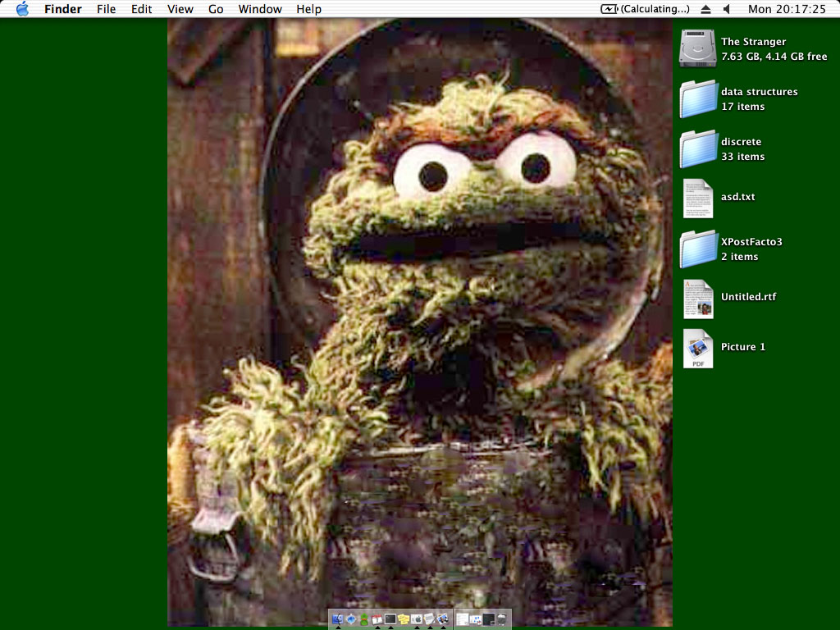Open the File menu
The image size is (840, 630).
[106, 9]
